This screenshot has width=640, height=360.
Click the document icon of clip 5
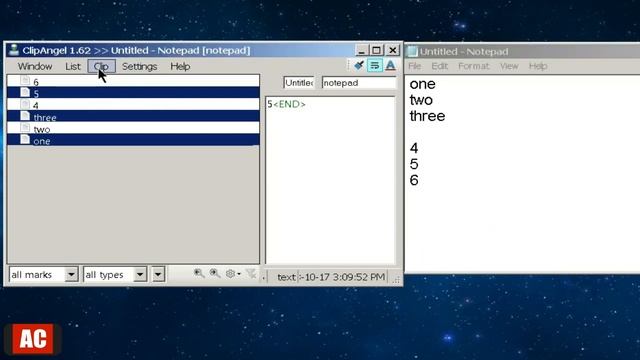click(x=25, y=92)
